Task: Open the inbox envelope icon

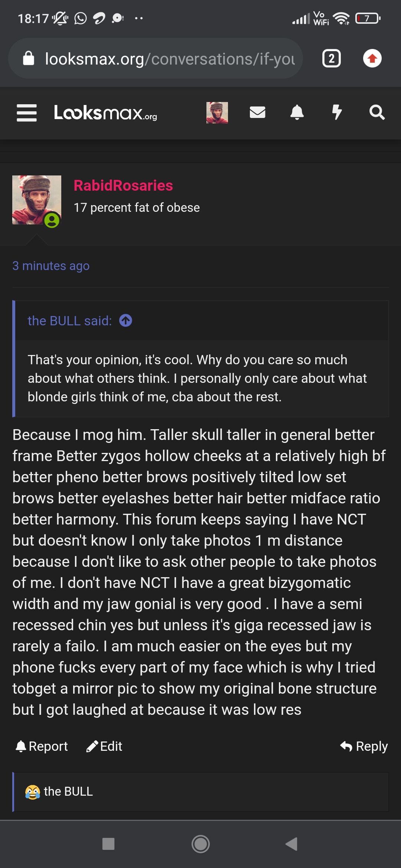Action: (257, 112)
